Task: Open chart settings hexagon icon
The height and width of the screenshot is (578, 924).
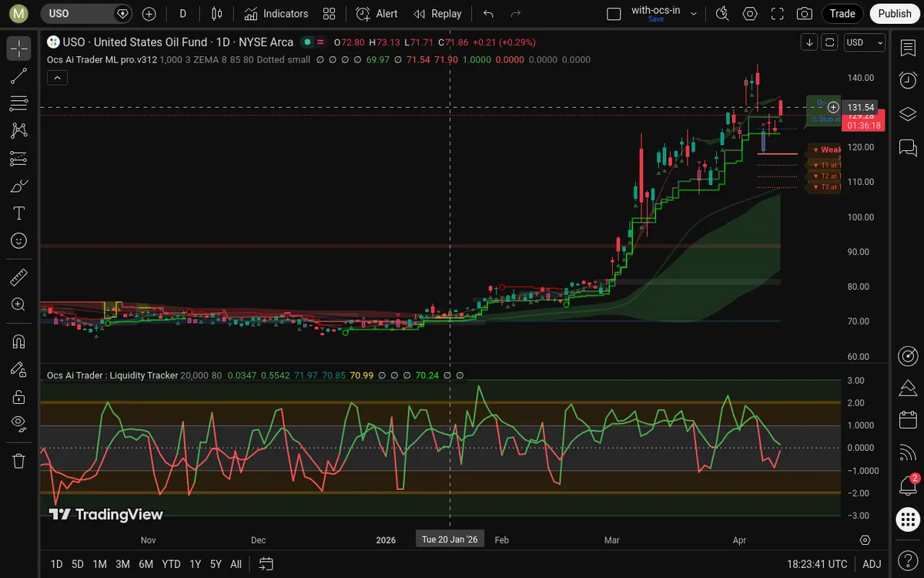Action: point(750,14)
